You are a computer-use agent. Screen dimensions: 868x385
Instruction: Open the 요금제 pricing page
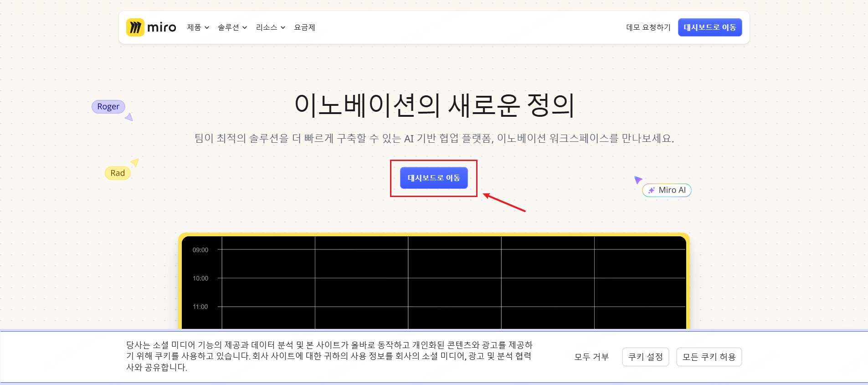(305, 27)
